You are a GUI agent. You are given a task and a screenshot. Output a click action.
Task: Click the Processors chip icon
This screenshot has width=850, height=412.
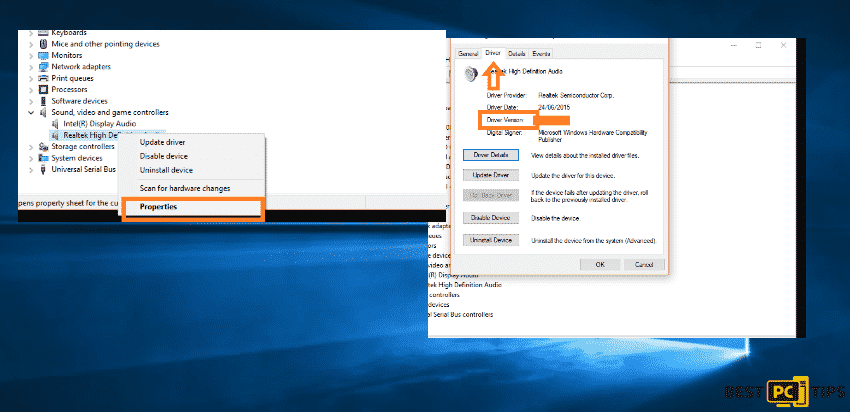click(43, 89)
